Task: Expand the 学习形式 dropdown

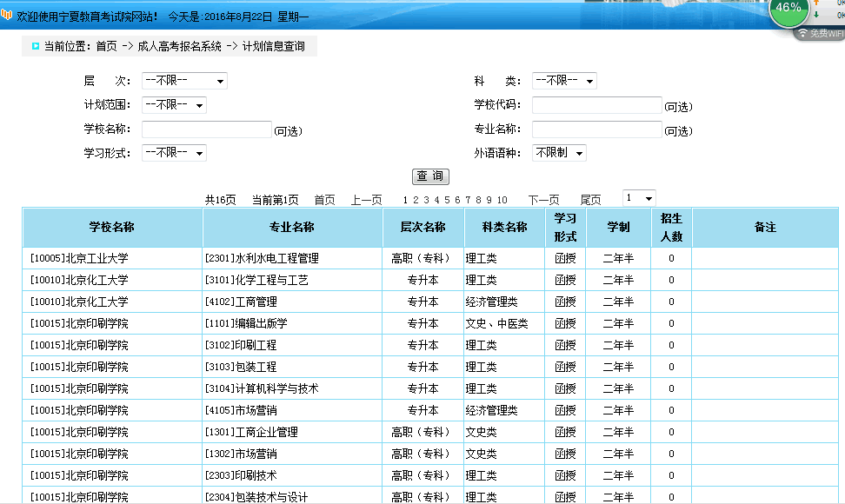Action: click(x=174, y=153)
